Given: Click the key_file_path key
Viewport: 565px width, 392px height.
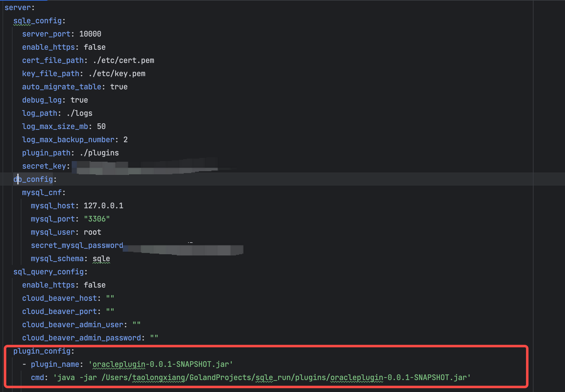Looking at the screenshot, I should [x=50, y=73].
